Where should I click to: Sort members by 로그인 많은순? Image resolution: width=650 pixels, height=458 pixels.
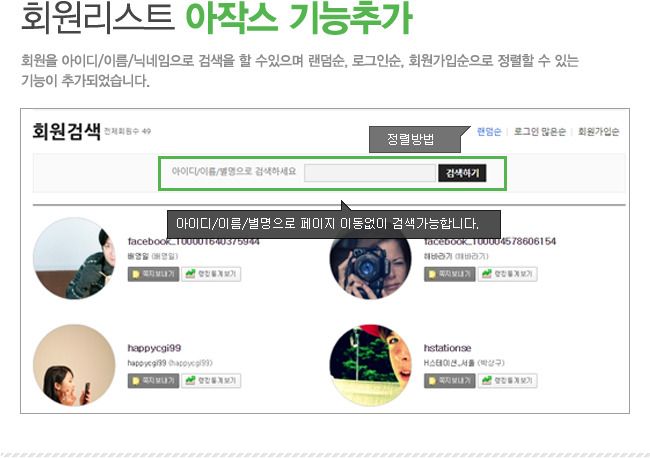tap(540, 132)
